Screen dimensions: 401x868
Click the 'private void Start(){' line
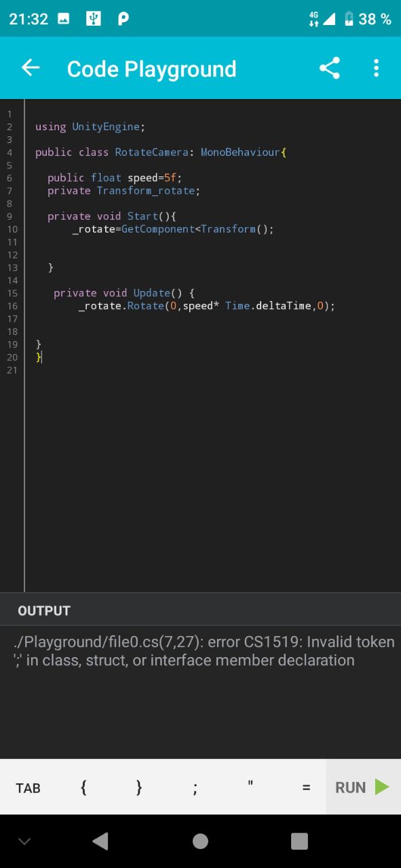[x=112, y=216]
